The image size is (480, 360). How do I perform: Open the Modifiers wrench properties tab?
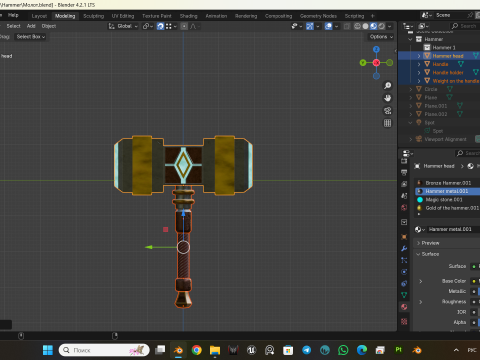tap(404, 248)
